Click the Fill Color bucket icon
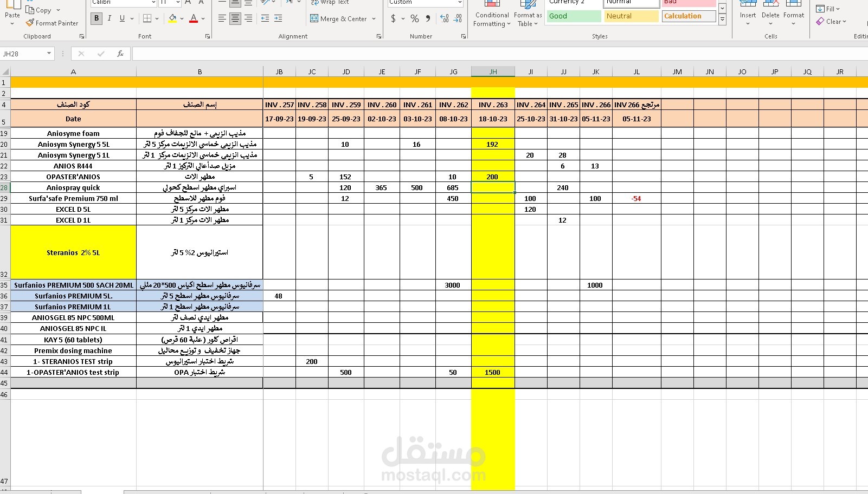Viewport: 868px width, 494px height. tap(172, 18)
